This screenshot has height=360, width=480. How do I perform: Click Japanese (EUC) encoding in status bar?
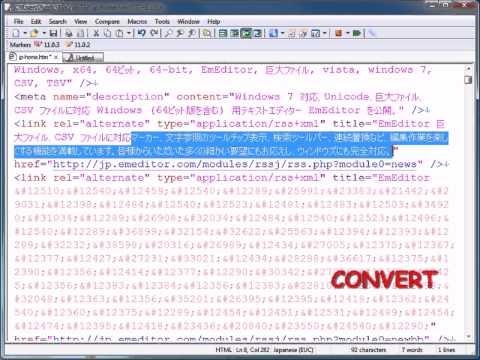(293, 350)
